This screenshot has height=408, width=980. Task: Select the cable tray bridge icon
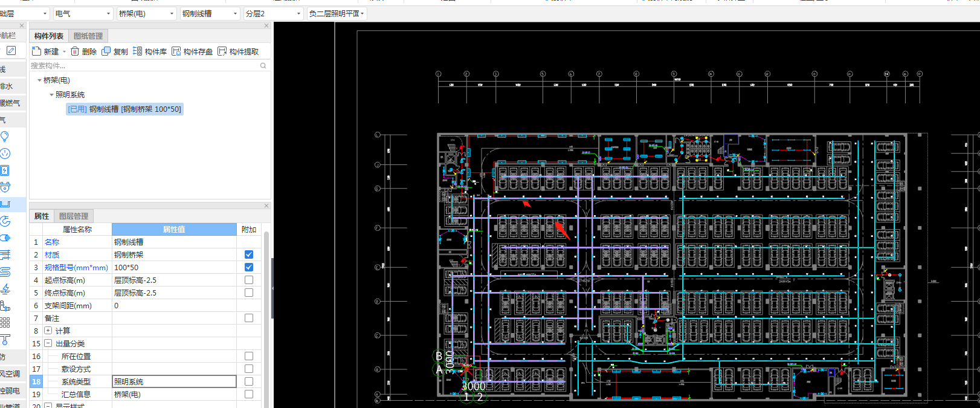[5, 204]
